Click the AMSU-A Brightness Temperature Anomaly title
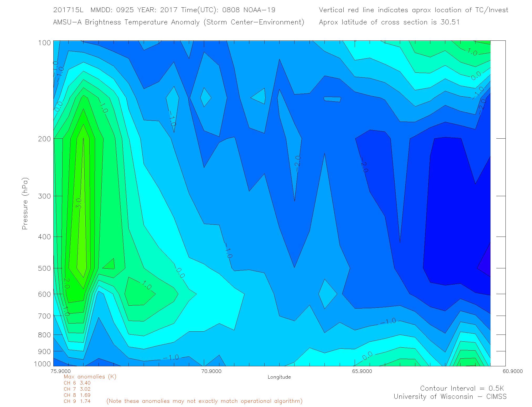The image size is (532, 407). click(178, 22)
